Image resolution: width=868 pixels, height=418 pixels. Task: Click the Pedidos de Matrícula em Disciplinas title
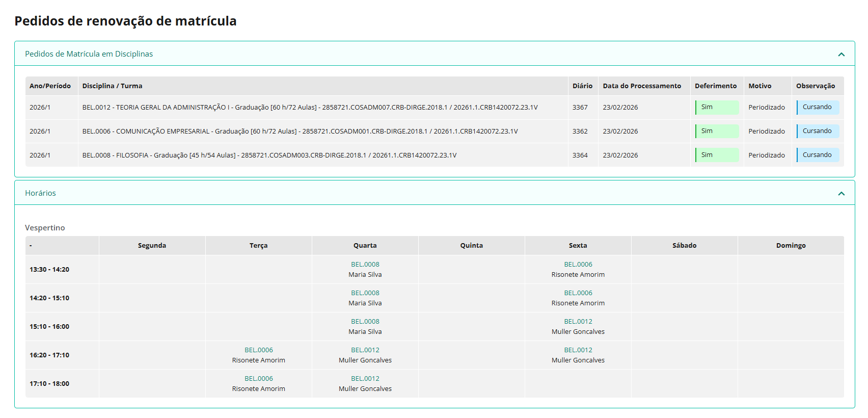click(89, 54)
